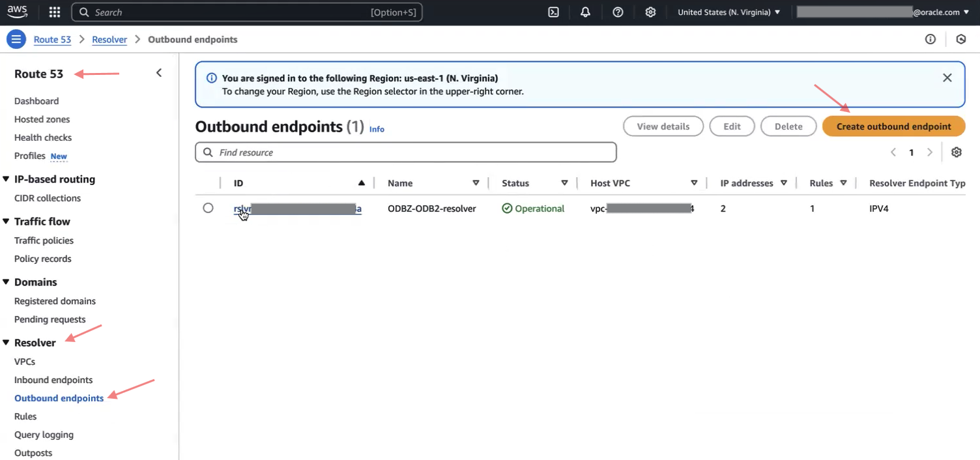Focus the Find resource filter field
The image size is (980, 460).
[406, 152]
